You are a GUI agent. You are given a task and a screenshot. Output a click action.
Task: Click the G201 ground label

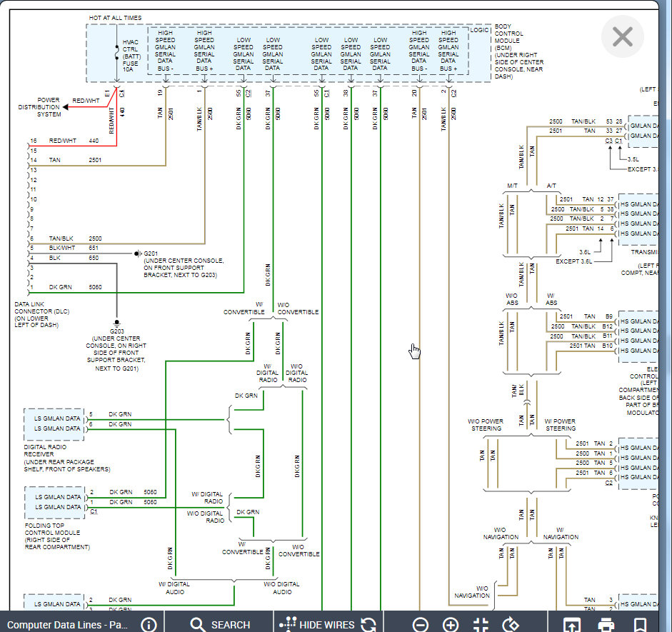(x=151, y=254)
